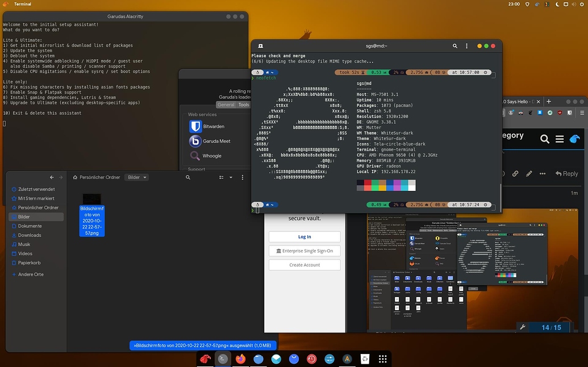Click the search magnifier in file manager
This screenshot has height=367, width=588.
pyautogui.click(x=188, y=177)
